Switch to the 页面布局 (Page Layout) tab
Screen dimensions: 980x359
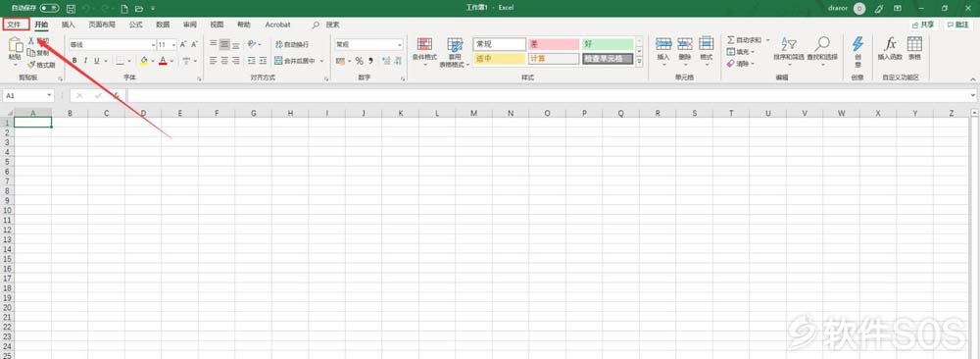coord(101,25)
